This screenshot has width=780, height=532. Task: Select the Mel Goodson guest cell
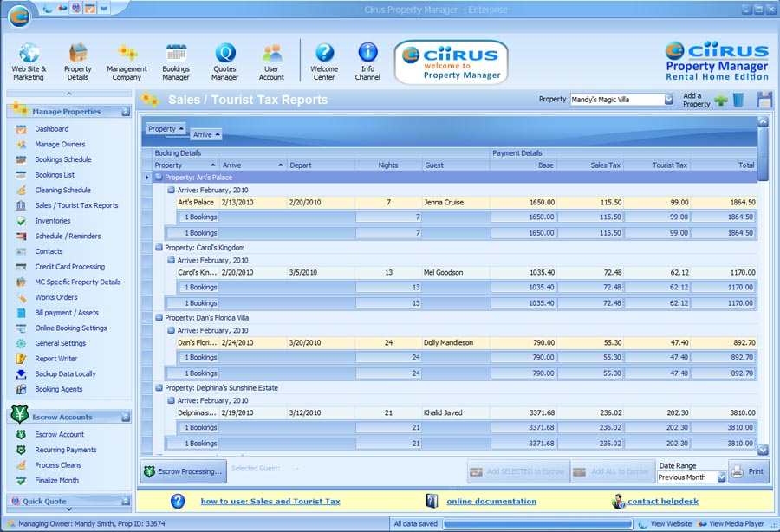[x=455, y=272]
